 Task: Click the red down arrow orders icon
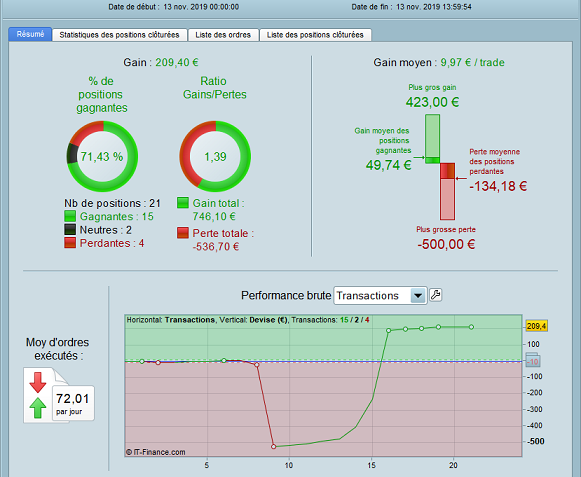point(38,382)
